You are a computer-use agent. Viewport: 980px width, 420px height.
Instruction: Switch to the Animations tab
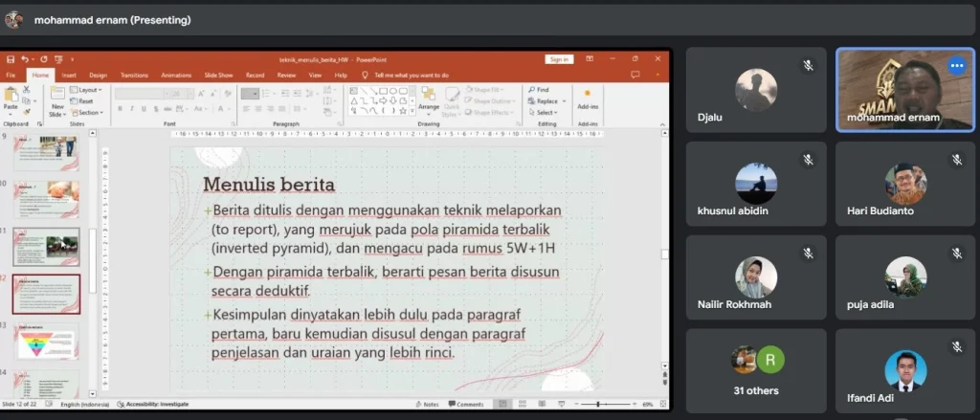point(176,75)
